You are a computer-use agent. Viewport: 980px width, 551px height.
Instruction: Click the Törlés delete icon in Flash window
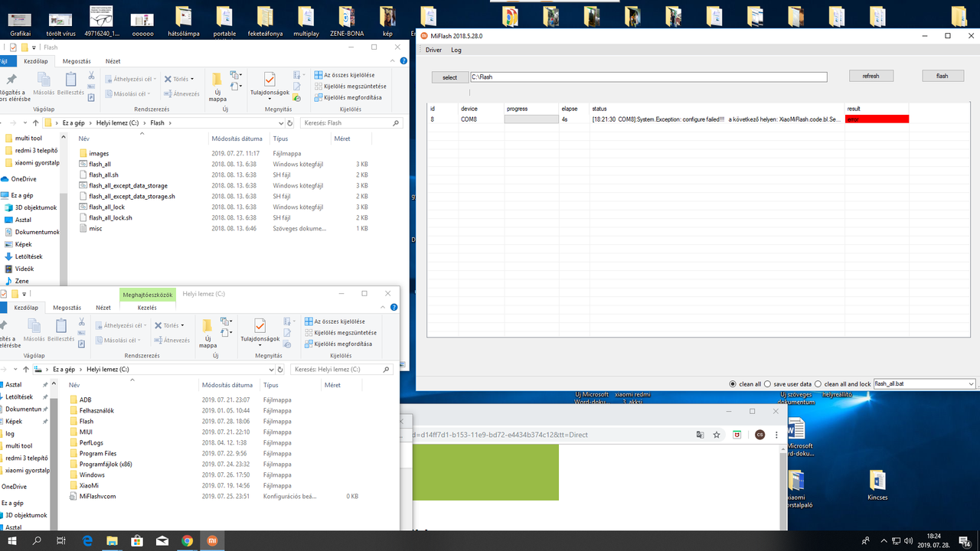pyautogui.click(x=168, y=79)
